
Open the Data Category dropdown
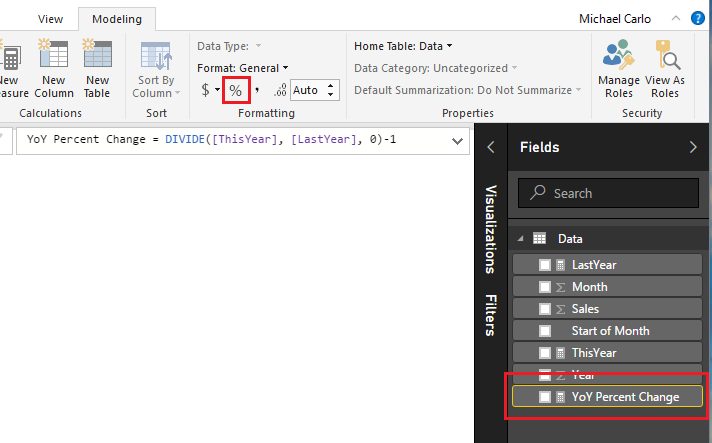[435, 68]
